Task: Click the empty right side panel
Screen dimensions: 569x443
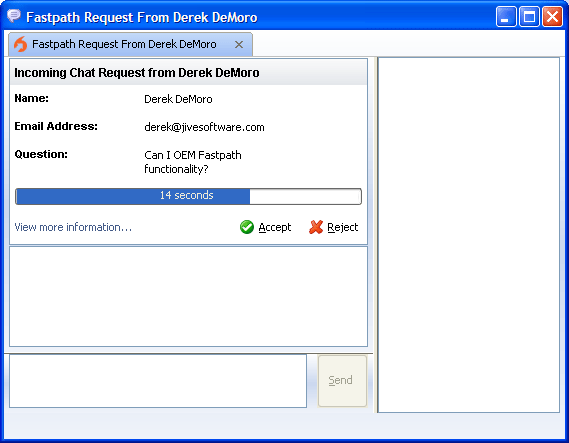Action: pos(468,235)
